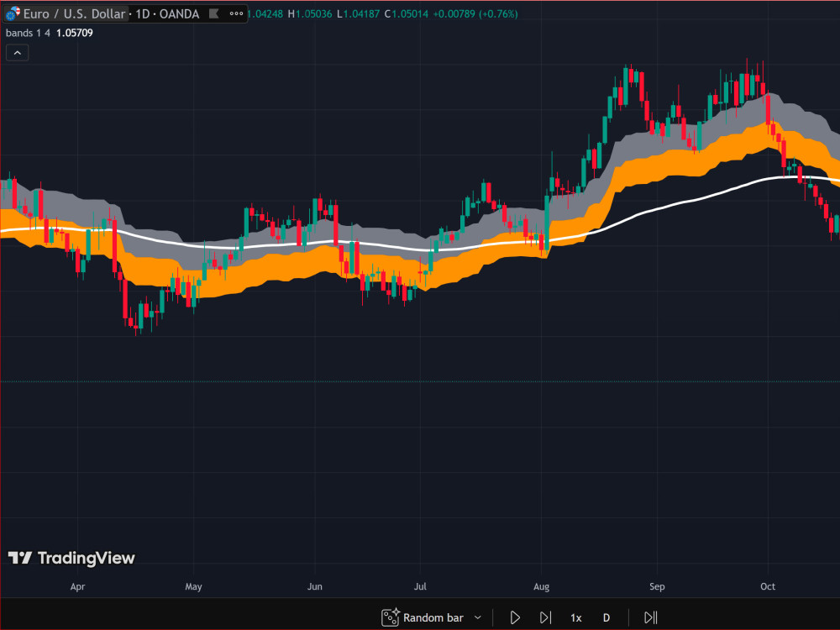Change the 1x replay speed
Viewport: 840px width, 630px height.
point(576,617)
